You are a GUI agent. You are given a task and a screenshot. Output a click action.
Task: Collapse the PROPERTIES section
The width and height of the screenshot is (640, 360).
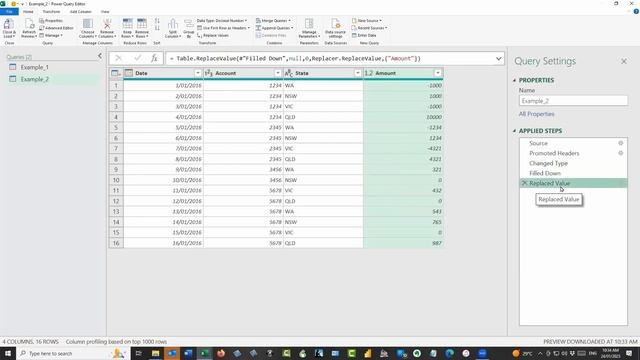(514, 80)
